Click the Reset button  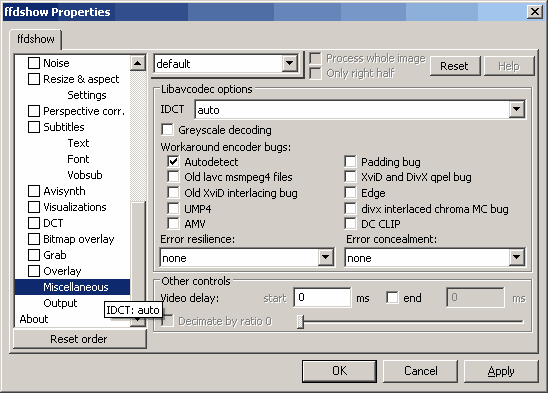click(x=454, y=66)
